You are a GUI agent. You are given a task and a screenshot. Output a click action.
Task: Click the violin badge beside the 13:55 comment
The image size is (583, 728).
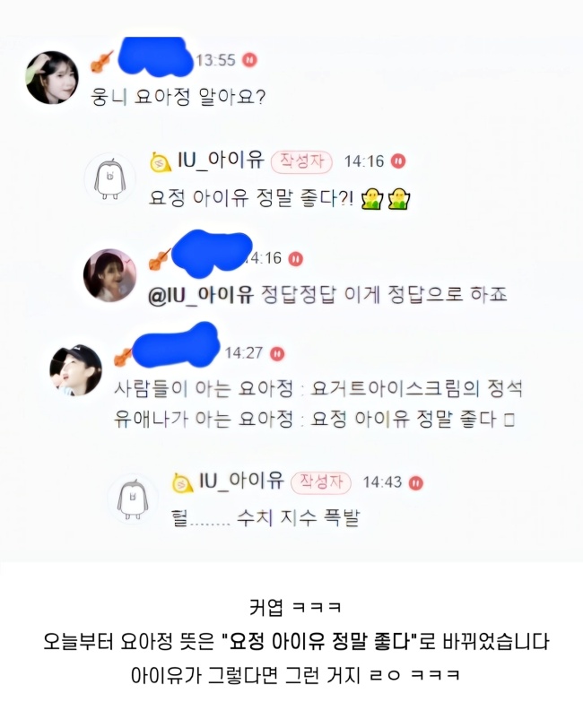(101, 62)
